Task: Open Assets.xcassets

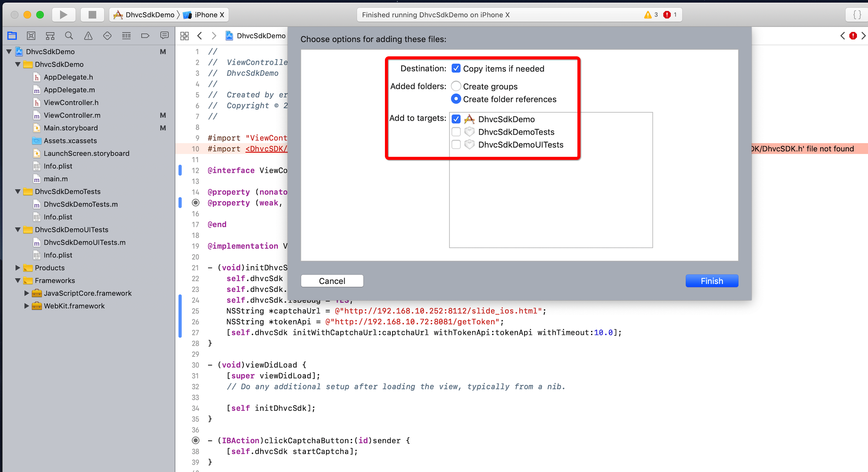Action: pos(70,141)
